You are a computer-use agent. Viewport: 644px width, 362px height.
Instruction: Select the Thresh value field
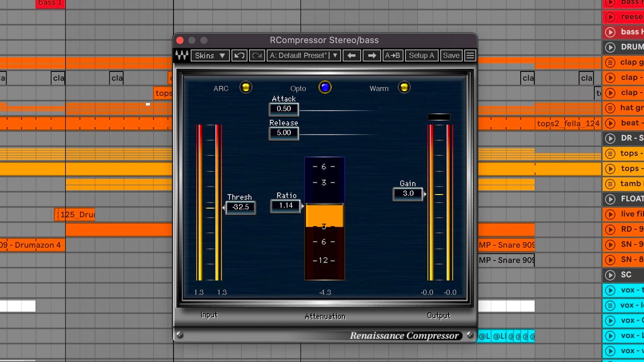pyautogui.click(x=240, y=207)
